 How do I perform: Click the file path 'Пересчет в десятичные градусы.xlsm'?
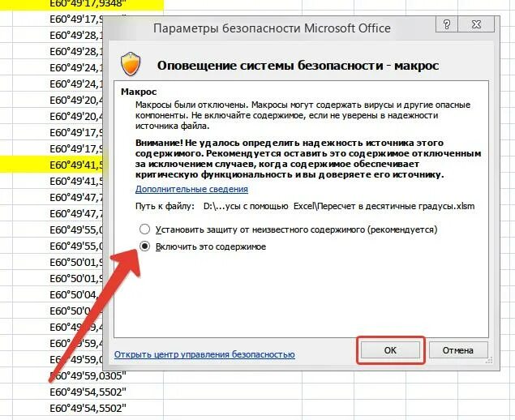coord(396,206)
